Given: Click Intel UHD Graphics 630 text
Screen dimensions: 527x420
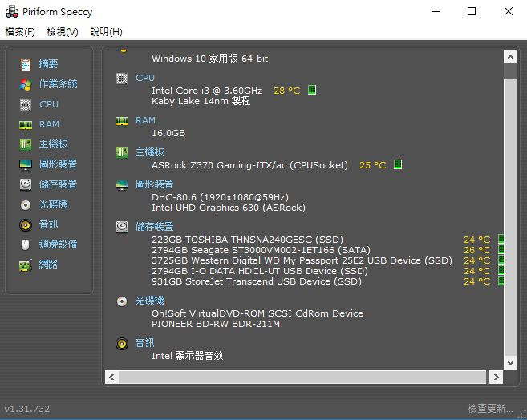Looking at the screenshot, I should [x=229, y=208].
